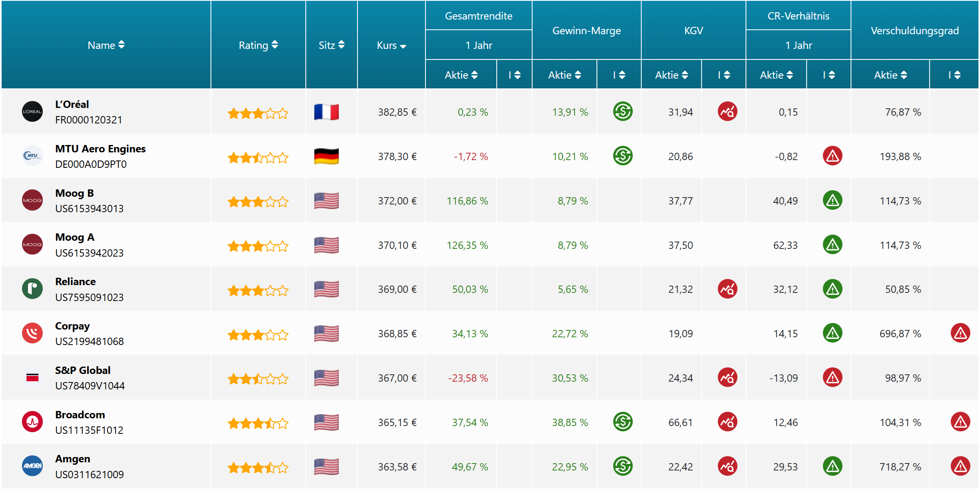Open Broadcom stock page
Screen dimensions: 980x490
(x=80, y=415)
